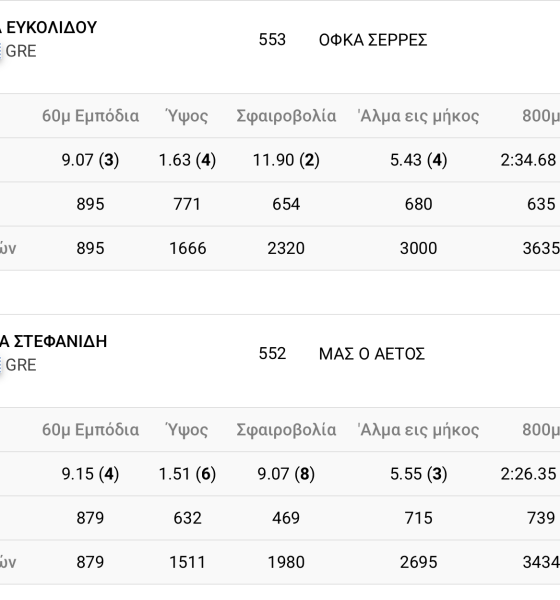Click first table's Σφαιροβολία column header
The width and height of the screenshot is (560, 600).
point(286,116)
